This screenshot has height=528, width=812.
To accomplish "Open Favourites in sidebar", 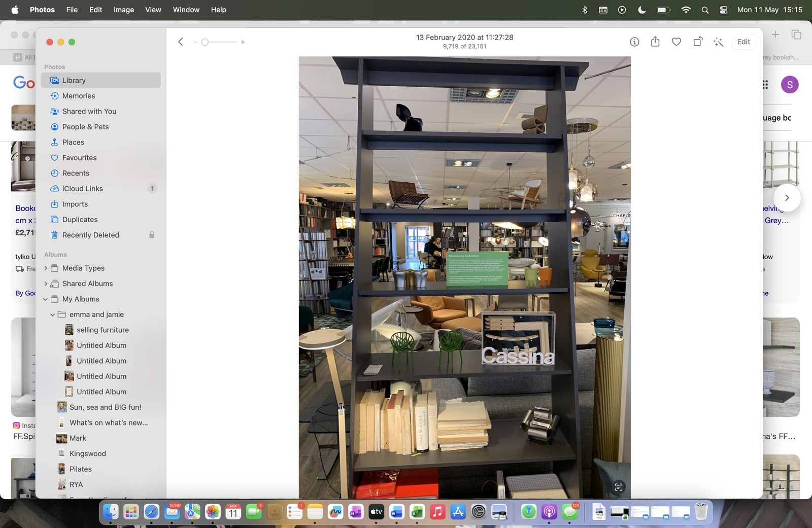I will click(x=101, y=158).
